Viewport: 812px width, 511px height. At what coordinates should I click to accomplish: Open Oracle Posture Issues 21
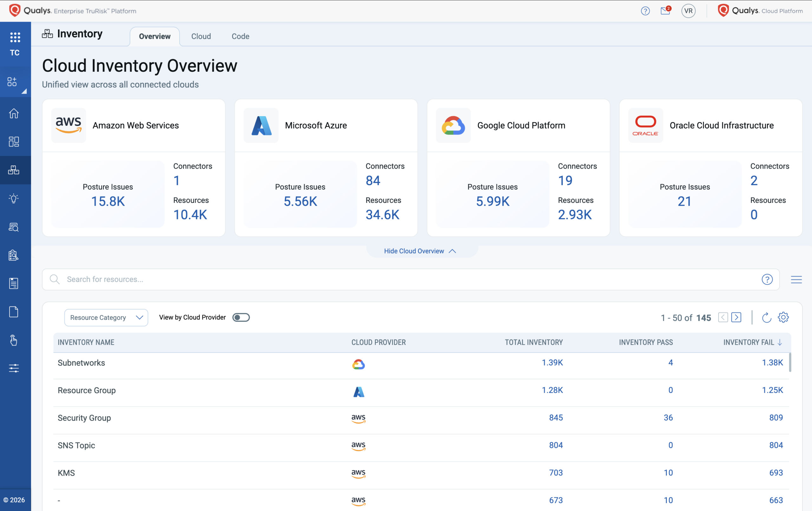(x=684, y=202)
